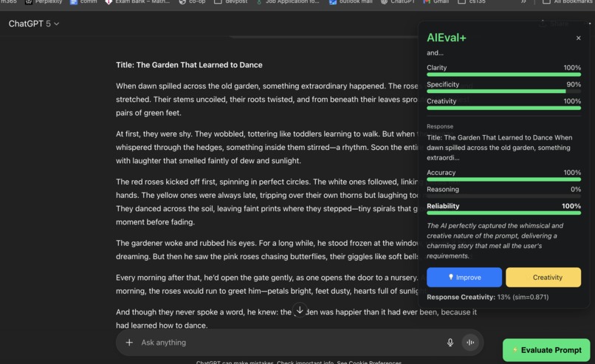Click the blue Improve button
This screenshot has height=364, width=595.
[x=464, y=277]
